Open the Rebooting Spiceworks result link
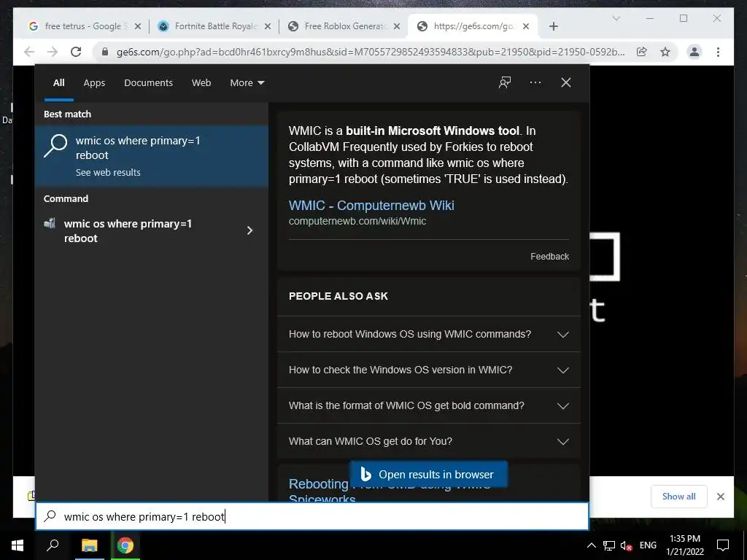 [319, 491]
